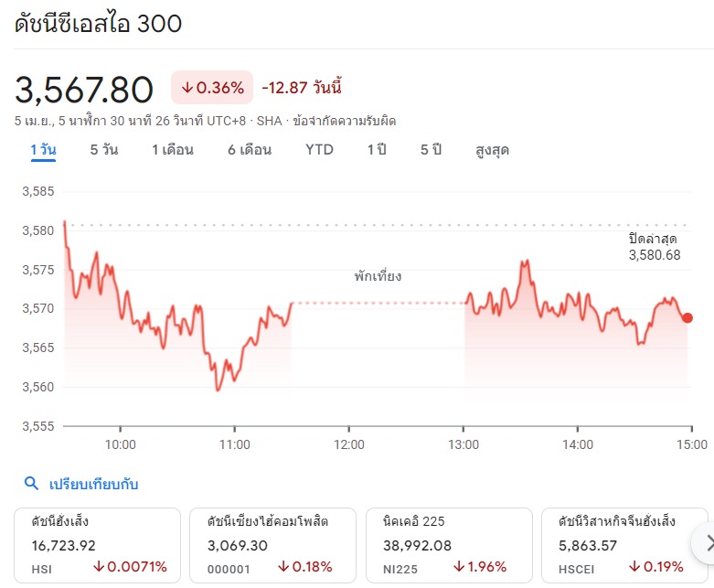Click the red current-price dot on chart
Screen dimensions: 714x588
tap(687, 318)
